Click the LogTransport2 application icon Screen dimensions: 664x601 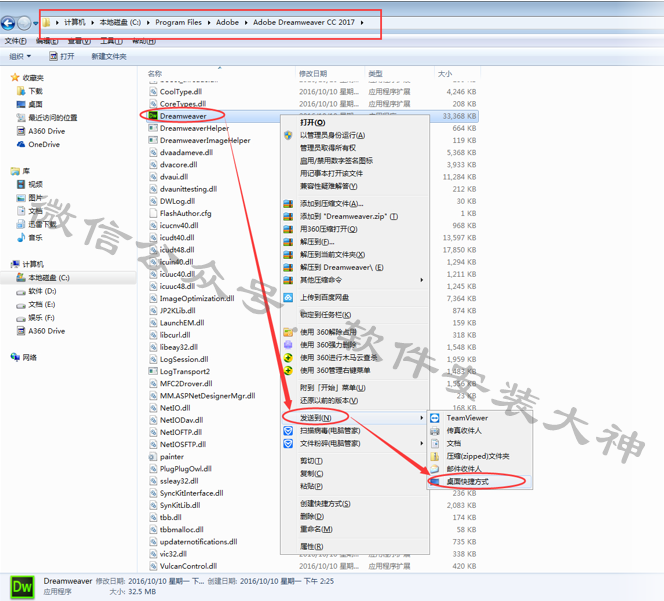[x=153, y=371]
